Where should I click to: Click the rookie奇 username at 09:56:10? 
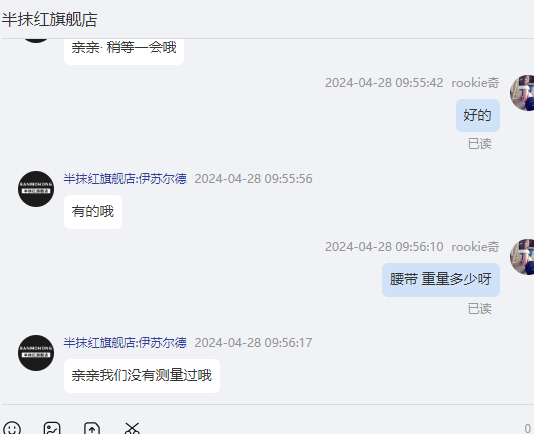click(x=475, y=247)
